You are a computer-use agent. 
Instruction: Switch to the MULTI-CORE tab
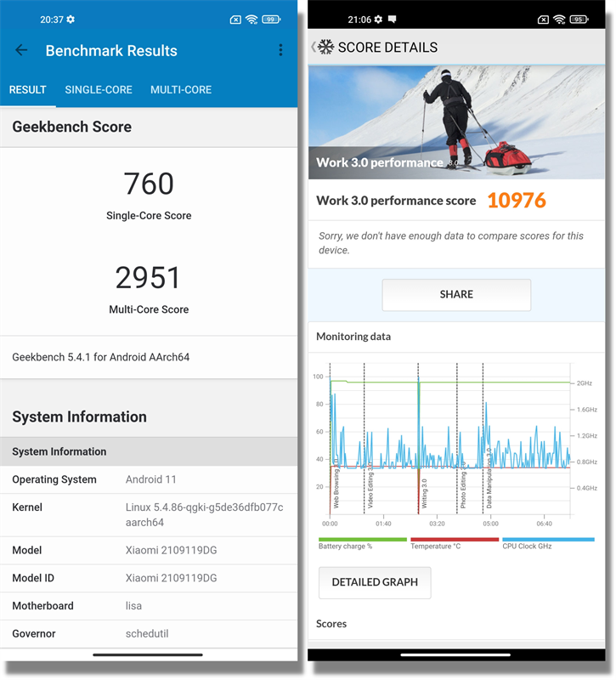pyautogui.click(x=181, y=90)
